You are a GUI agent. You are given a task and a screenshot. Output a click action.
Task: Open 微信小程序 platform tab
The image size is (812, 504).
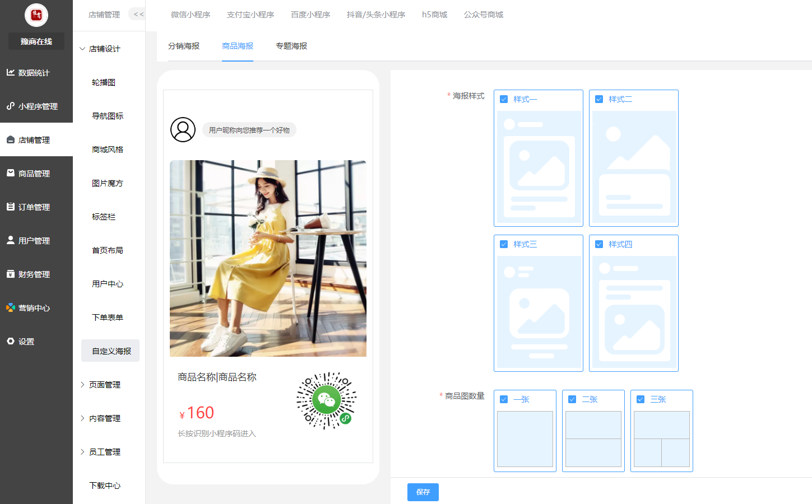[191, 15]
